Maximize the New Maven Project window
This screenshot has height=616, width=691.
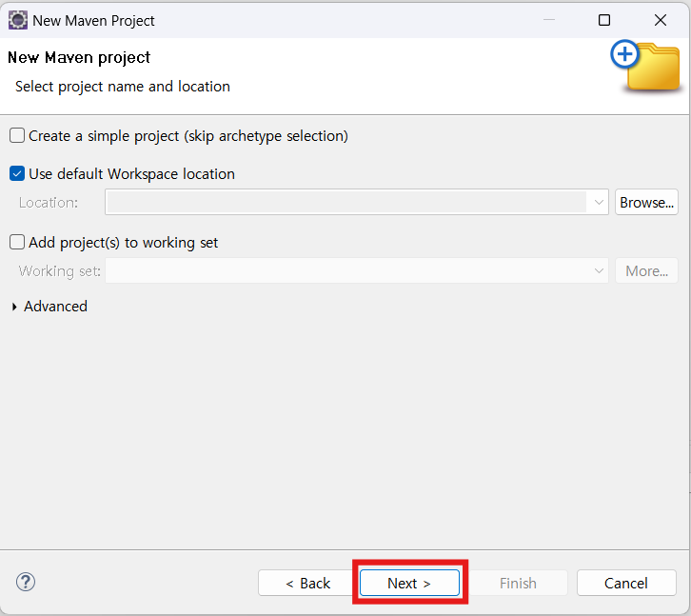point(604,20)
